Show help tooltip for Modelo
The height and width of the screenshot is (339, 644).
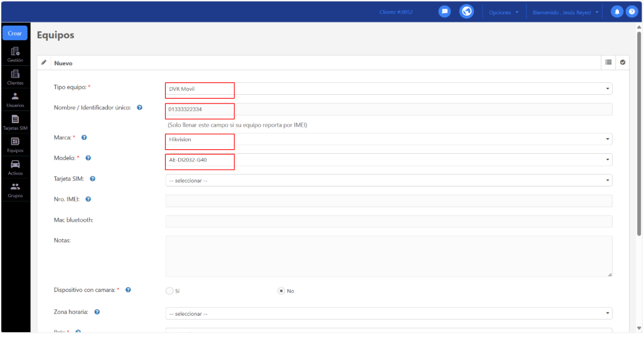[x=89, y=158]
